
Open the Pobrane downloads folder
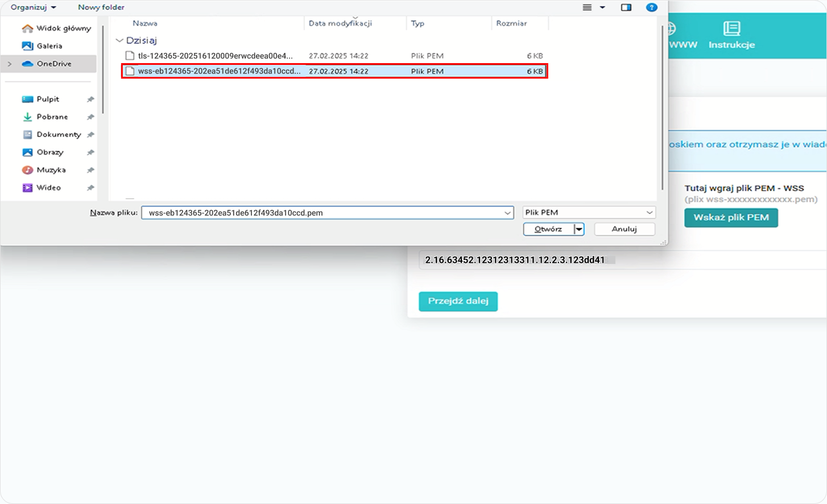tap(52, 117)
